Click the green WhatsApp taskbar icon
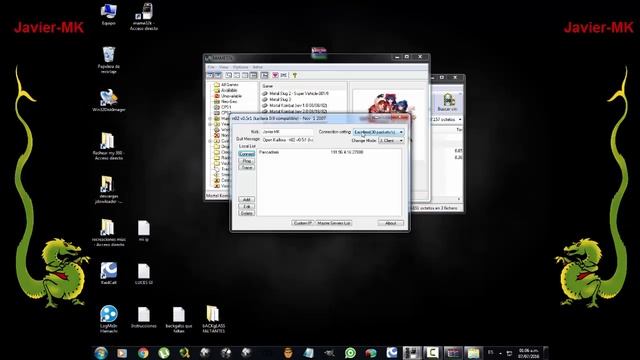Viewport: 640px width, 360px height. click(350, 353)
